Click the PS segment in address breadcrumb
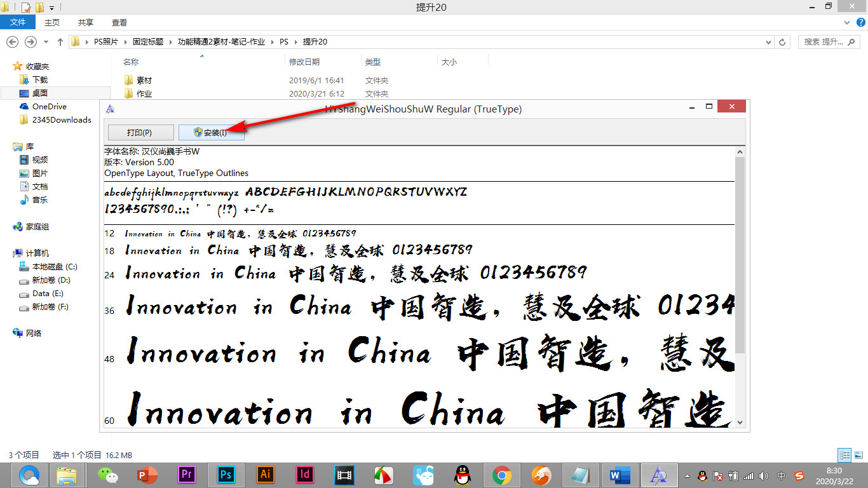Image resolution: width=868 pixels, height=488 pixels. [284, 41]
